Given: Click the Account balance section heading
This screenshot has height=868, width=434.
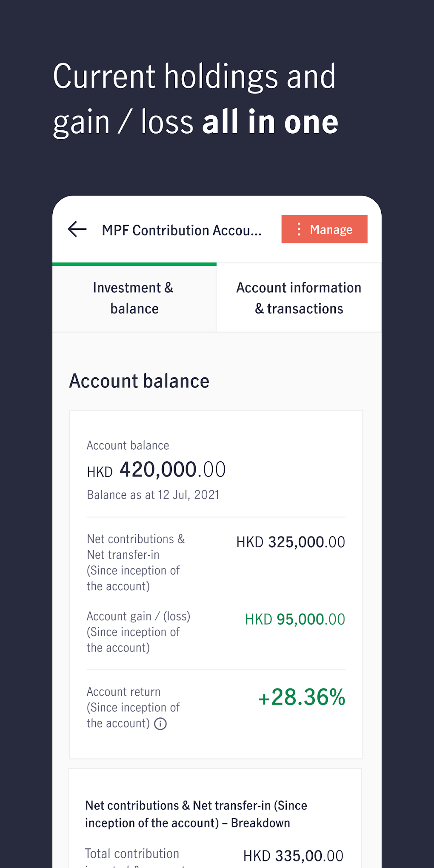Looking at the screenshot, I should pyautogui.click(x=139, y=381).
